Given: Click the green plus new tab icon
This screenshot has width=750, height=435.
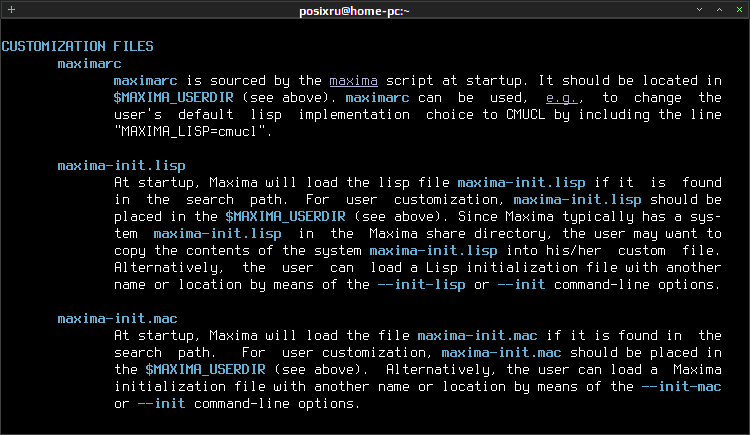Looking at the screenshot, I should coord(11,10).
